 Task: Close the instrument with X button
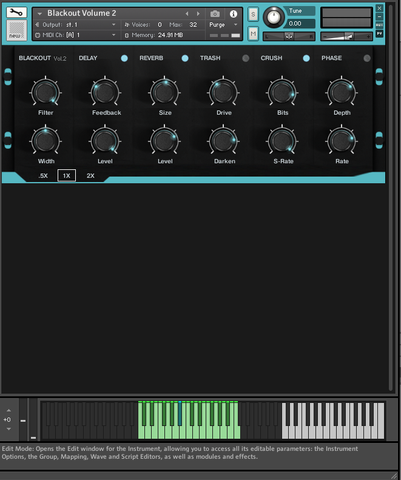pyautogui.click(x=379, y=8)
